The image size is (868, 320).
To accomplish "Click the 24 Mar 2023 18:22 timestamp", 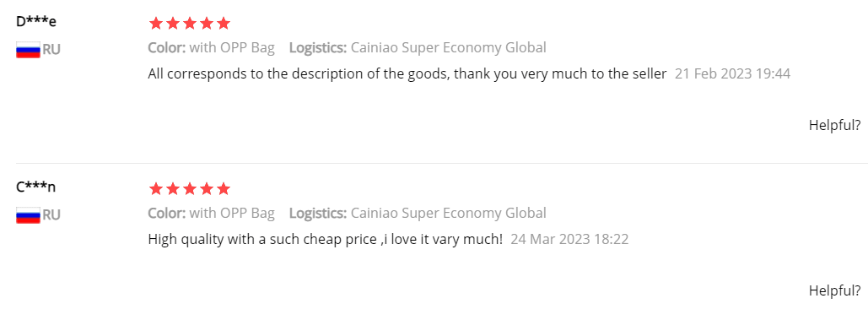I will [x=569, y=240].
